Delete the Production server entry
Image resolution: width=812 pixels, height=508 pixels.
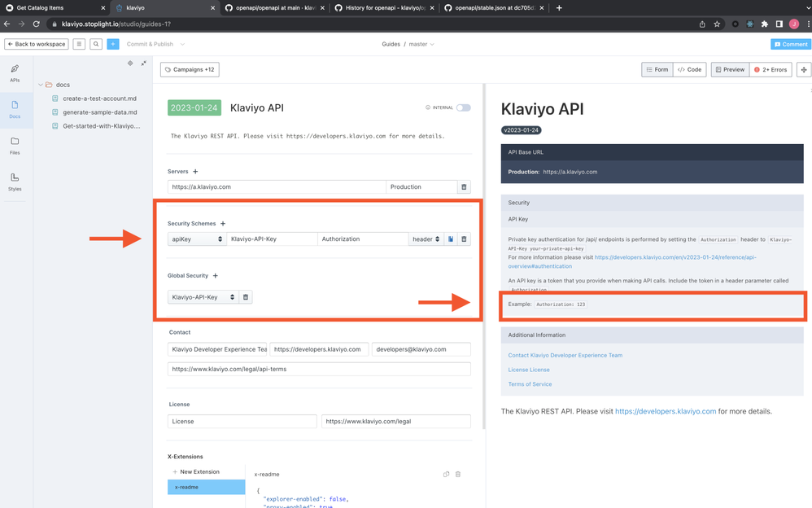click(x=464, y=187)
